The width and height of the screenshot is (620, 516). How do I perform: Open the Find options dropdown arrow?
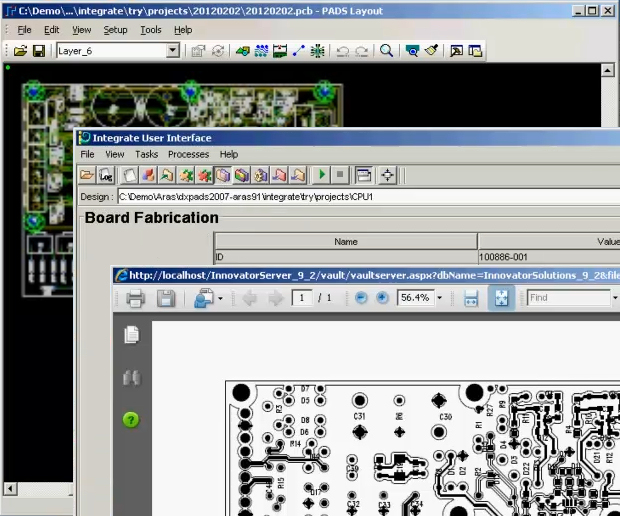[615, 298]
